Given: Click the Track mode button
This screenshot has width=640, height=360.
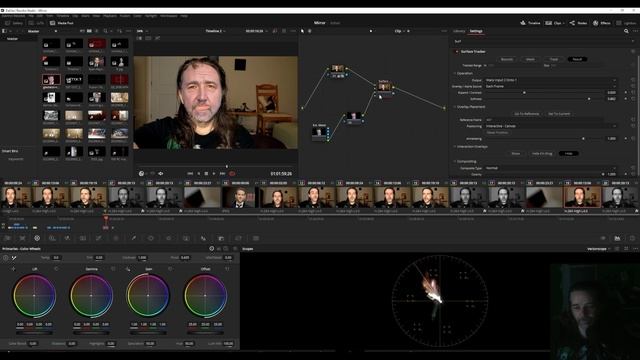Looking at the screenshot, I should pyautogui.click(x=554, y=59).
